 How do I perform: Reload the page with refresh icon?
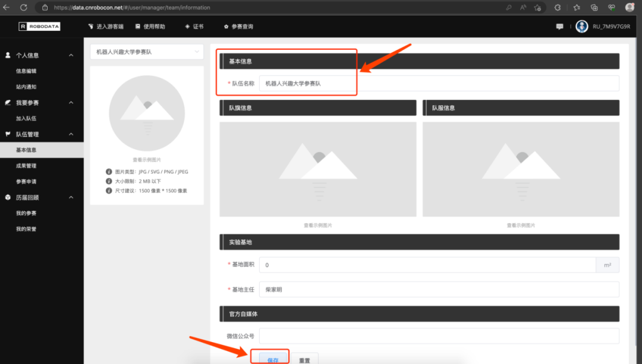pos(24,7)
